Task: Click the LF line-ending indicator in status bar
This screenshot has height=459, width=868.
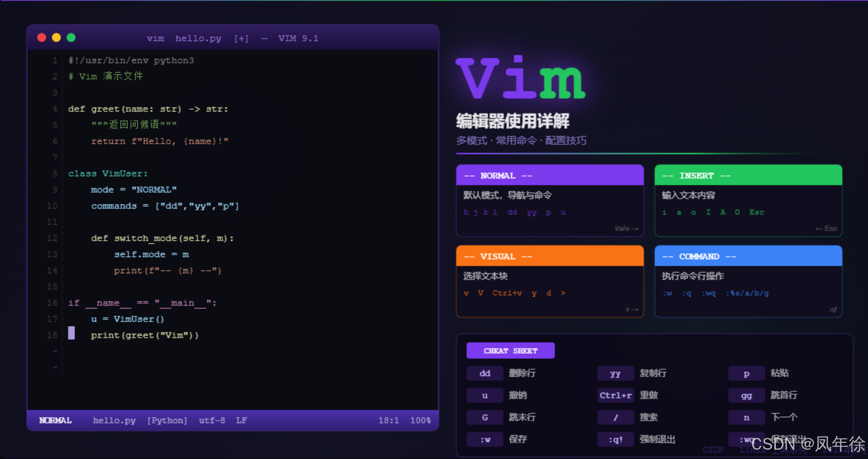Action: coord(241,420)
